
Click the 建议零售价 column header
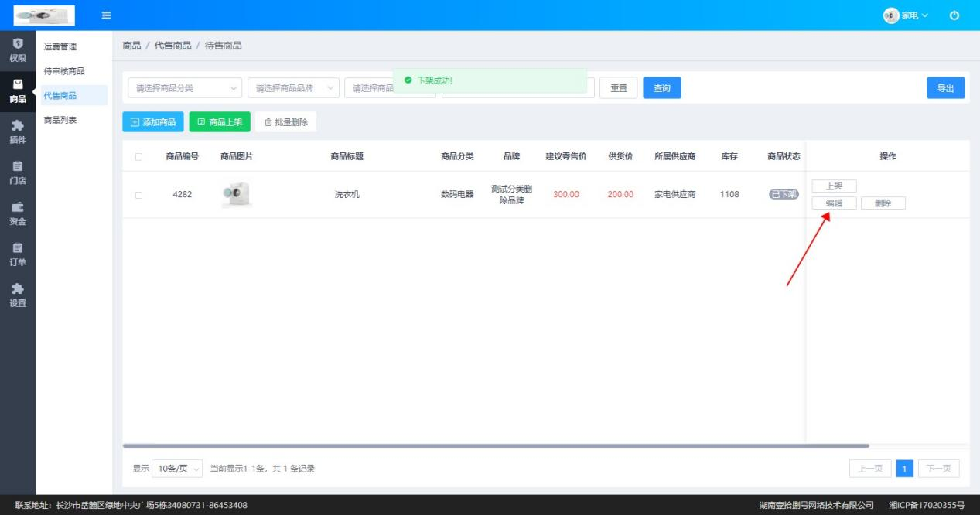click(x=565, y=156)
